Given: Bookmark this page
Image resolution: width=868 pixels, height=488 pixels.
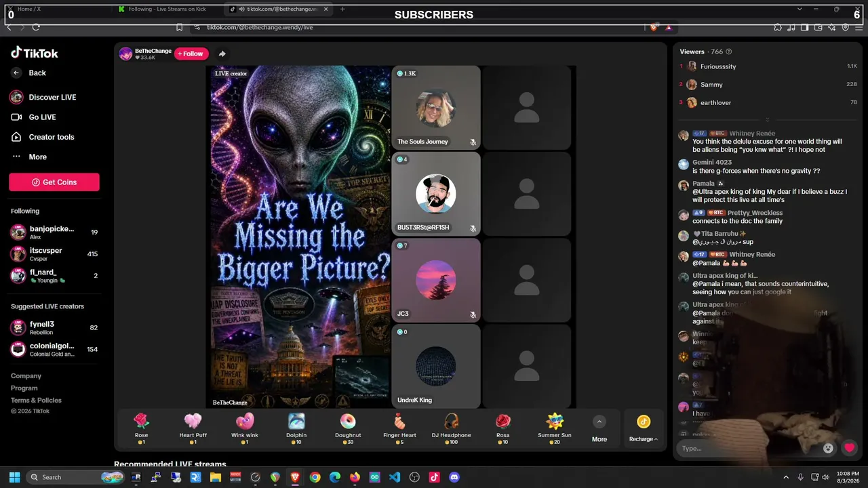Looking at the screenshot, I should tap(179, 27).
